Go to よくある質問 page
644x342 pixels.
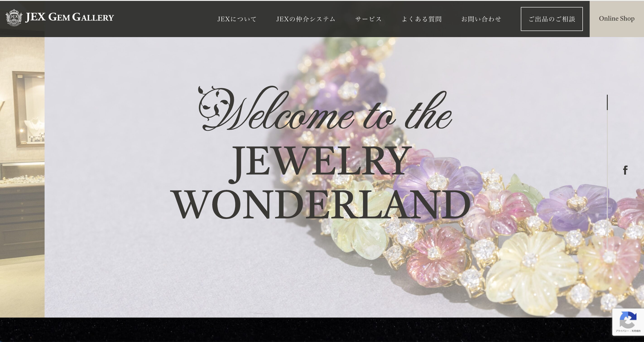pos(421,19)
